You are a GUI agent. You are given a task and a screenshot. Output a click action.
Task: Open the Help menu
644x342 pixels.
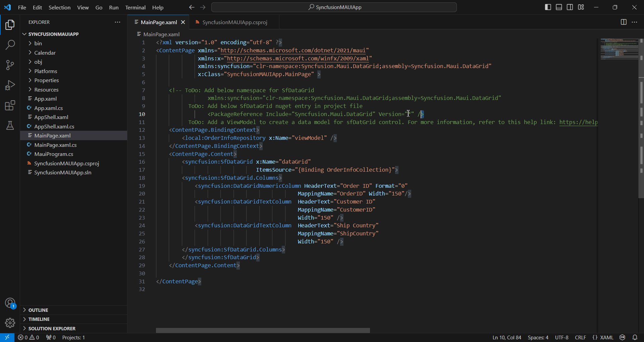point(158,7)
